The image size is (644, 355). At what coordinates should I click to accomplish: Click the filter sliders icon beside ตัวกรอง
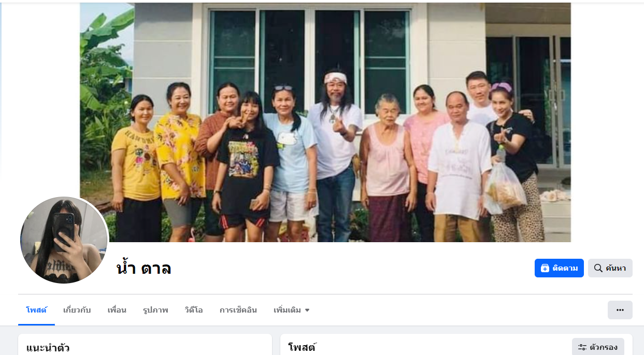(582, 347)
